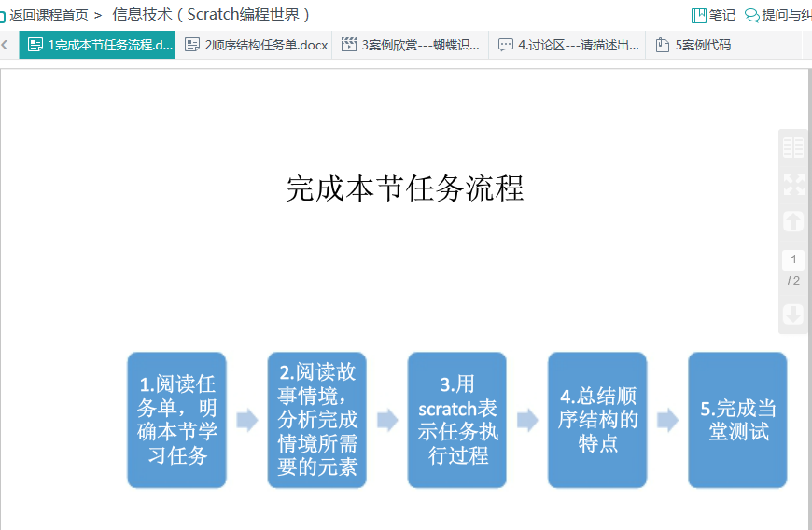The image size is (812, 530).
Task: Click step box 1.阅读任务单
Action: [176, 420]
